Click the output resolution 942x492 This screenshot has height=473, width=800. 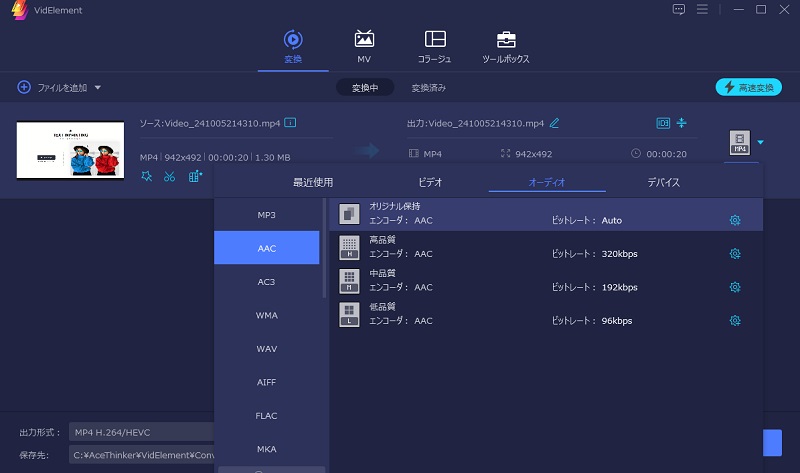pyautogui.click(x=533, y=154)
